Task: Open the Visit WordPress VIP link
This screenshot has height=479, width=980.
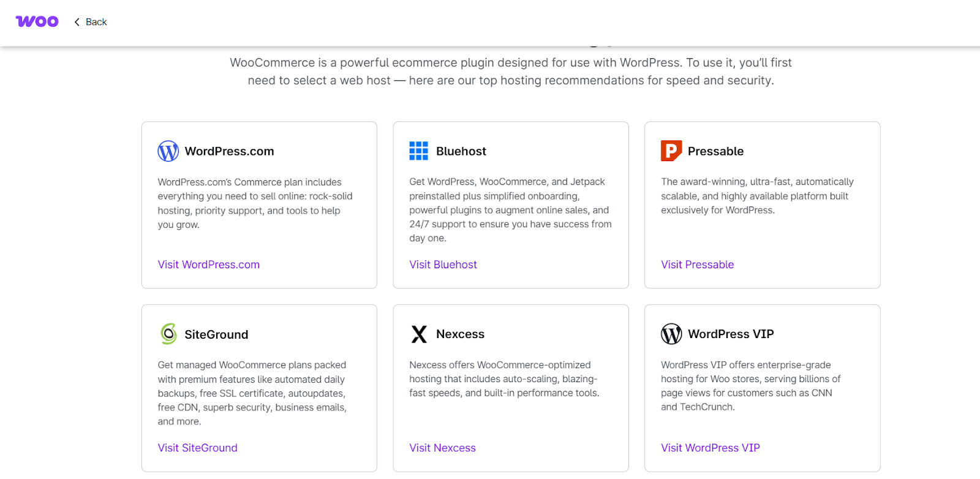Action: pyautogui.click(x=710, y=447)
